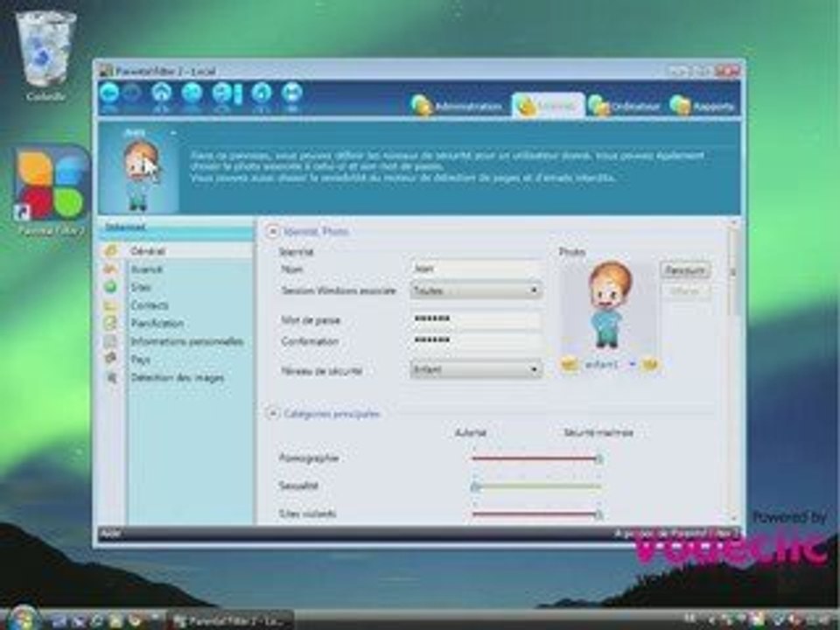The image size is (840, 630).
Task: Click the Parental Filter desktop shortcut
Action: (x=51, y=190)
